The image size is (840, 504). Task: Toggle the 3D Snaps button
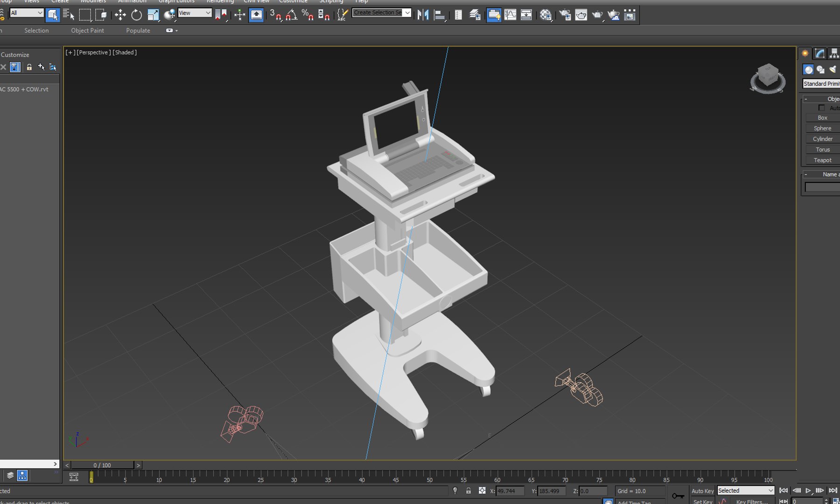click(275, 15)
